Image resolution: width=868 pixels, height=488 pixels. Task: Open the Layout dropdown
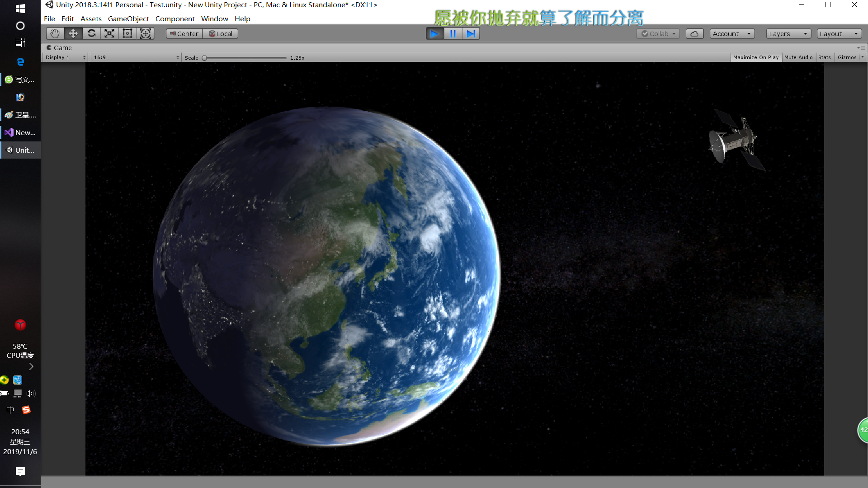(839, 33)
